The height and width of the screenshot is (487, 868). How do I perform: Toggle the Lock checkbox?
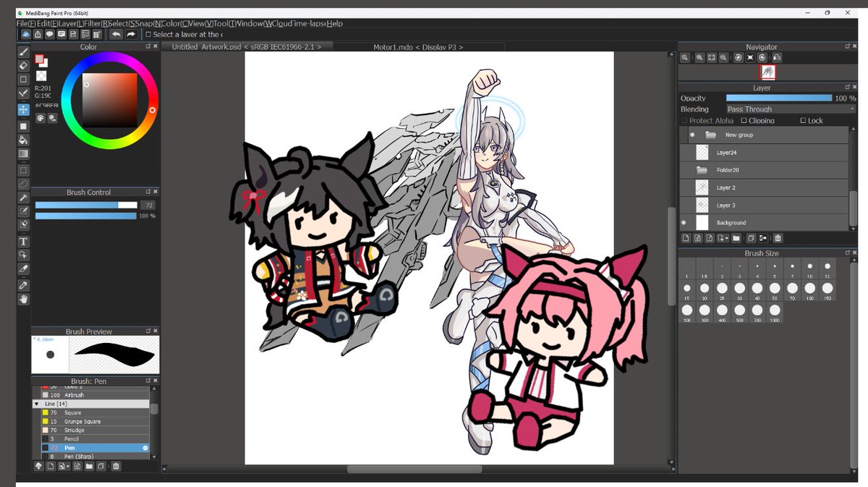click(x=804, y=121)
